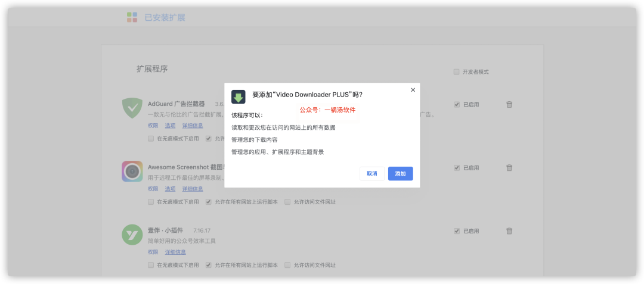This screenshot has height=284, width=644.
Task: Open Awesome Screenshot 权限 link
Action: (x=153, y=189)
